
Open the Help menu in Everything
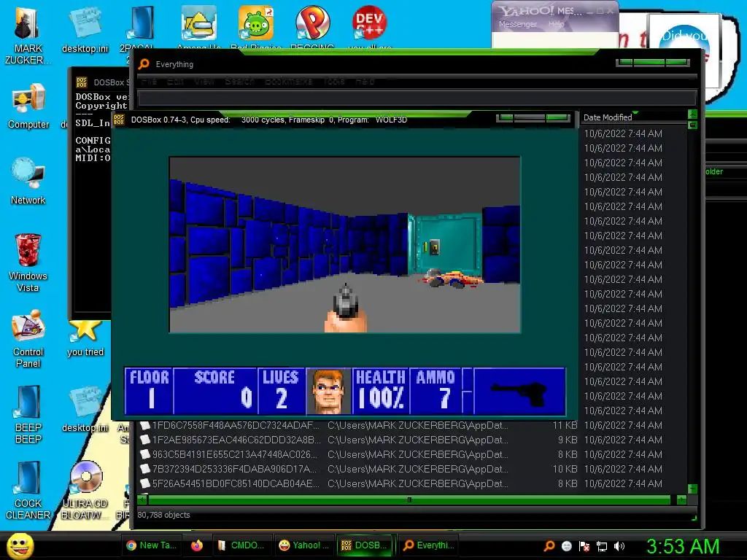coord(365,82)
